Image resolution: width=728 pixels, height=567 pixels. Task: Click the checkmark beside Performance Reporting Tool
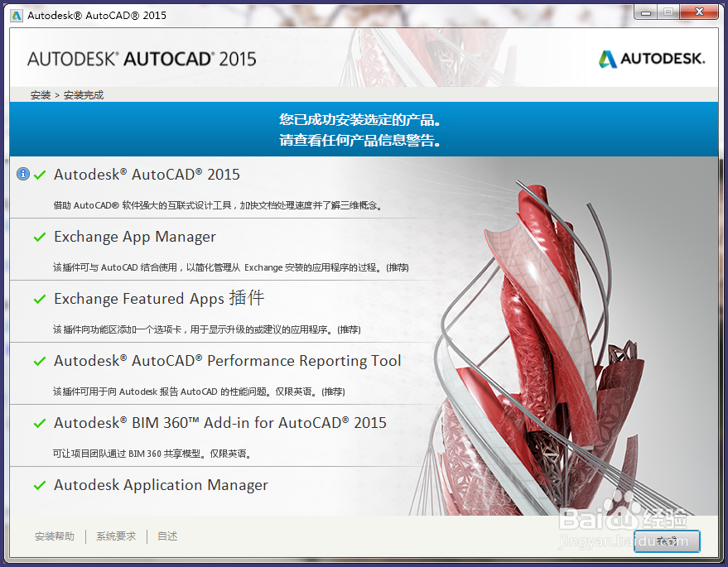pos(39,361)
